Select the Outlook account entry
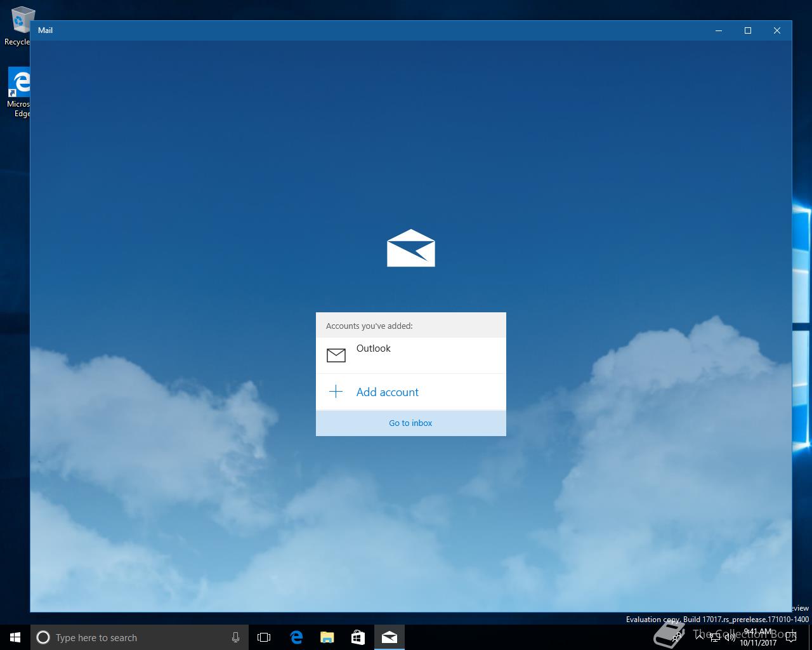 [x=411, y=355]
